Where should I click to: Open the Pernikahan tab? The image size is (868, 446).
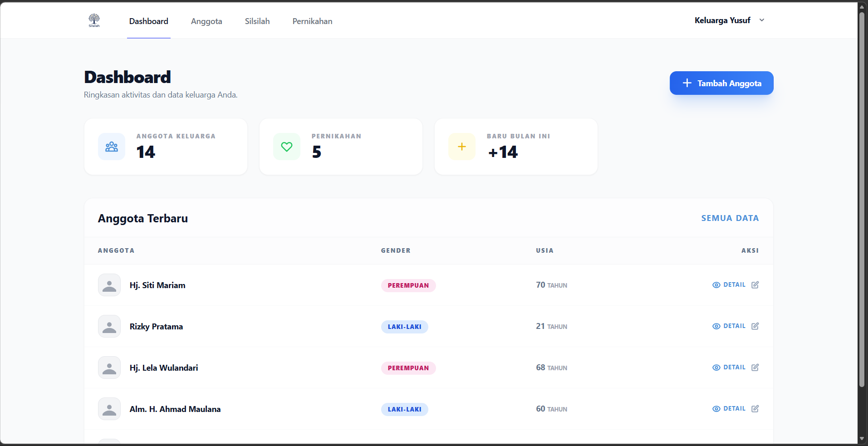coord(312,21)
